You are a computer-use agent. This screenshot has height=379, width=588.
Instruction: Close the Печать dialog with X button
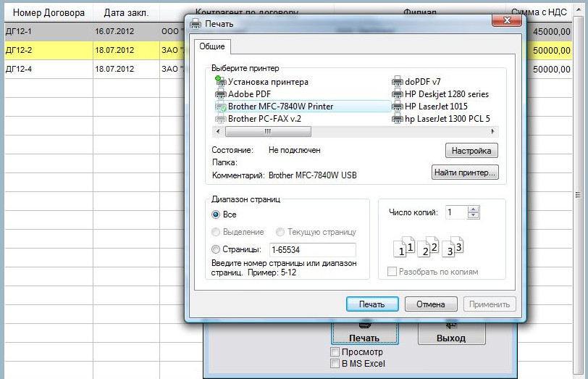(x=507, y=20)
